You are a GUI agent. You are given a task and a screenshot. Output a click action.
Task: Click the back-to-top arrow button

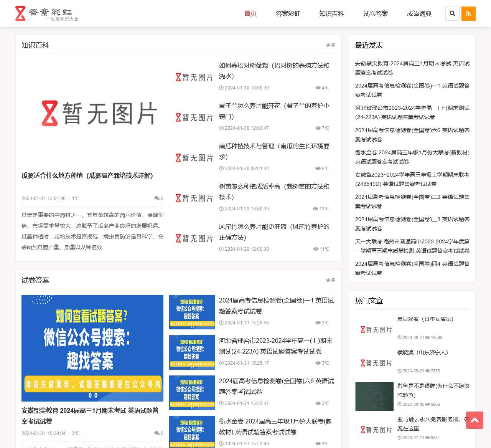[475, 420]
